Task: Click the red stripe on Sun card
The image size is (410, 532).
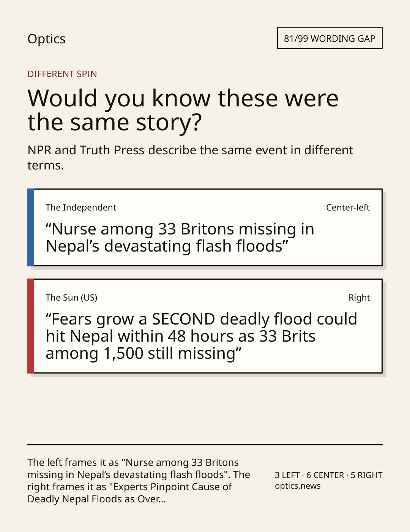Action: pos(31,326)
